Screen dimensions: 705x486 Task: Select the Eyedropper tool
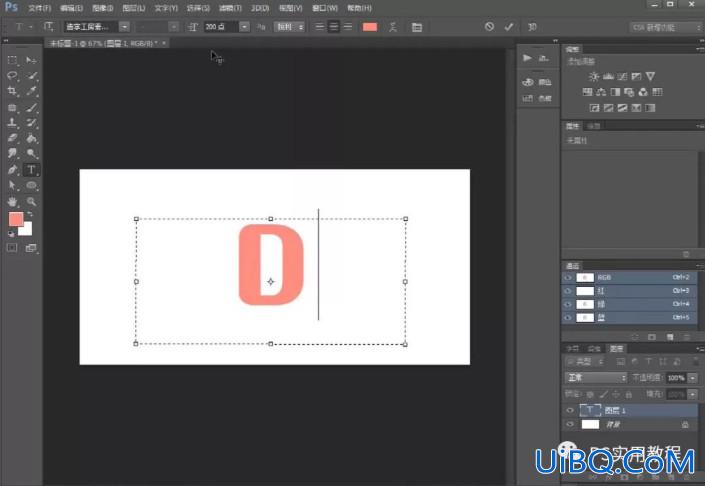[31, 91]
